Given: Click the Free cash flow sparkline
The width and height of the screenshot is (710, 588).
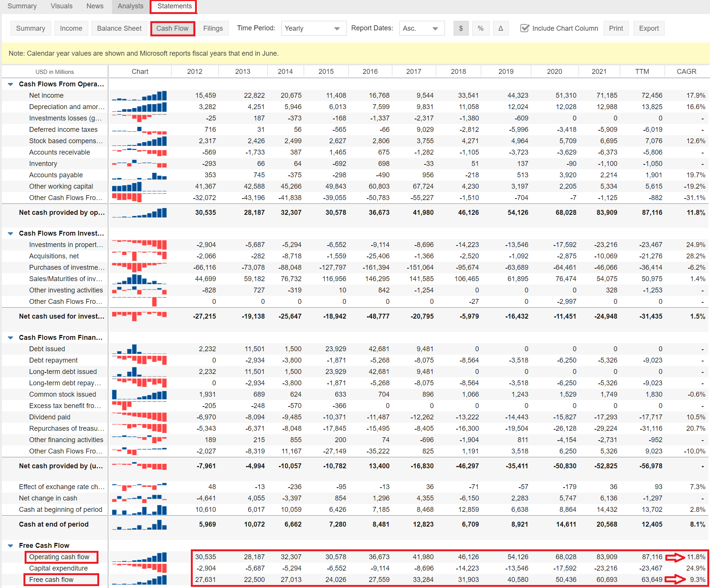Looking at the screenshot, I should point(139,580).
